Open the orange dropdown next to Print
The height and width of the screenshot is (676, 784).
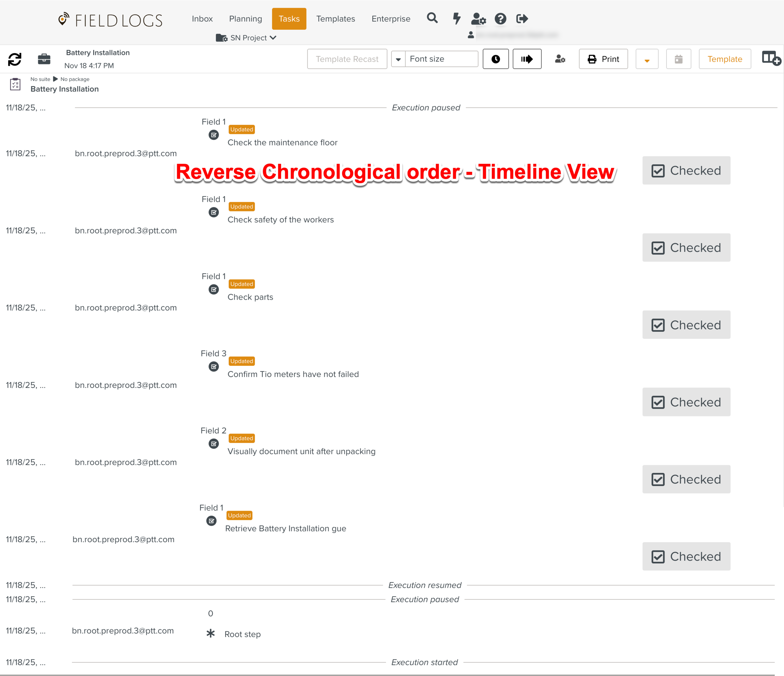pyautogui.click(x=647, y=59)
